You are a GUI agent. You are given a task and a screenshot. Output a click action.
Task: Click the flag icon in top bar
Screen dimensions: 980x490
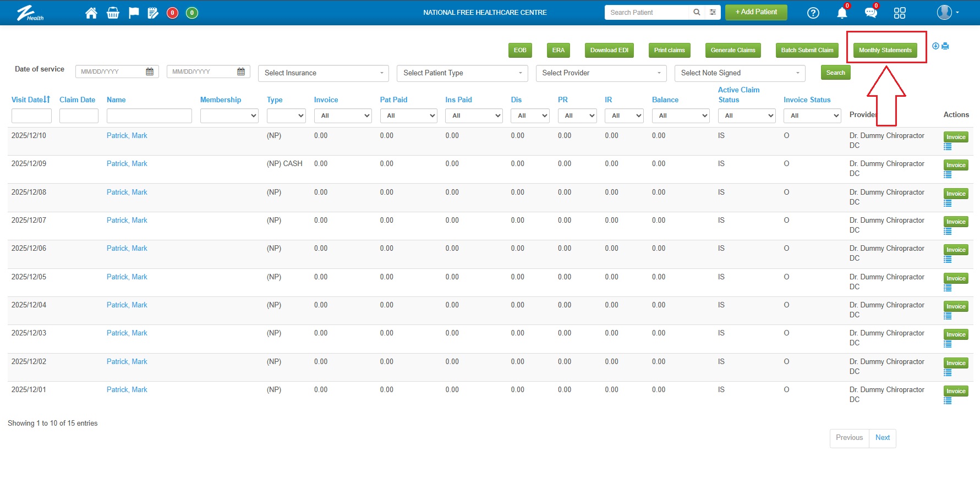(134, 13)
